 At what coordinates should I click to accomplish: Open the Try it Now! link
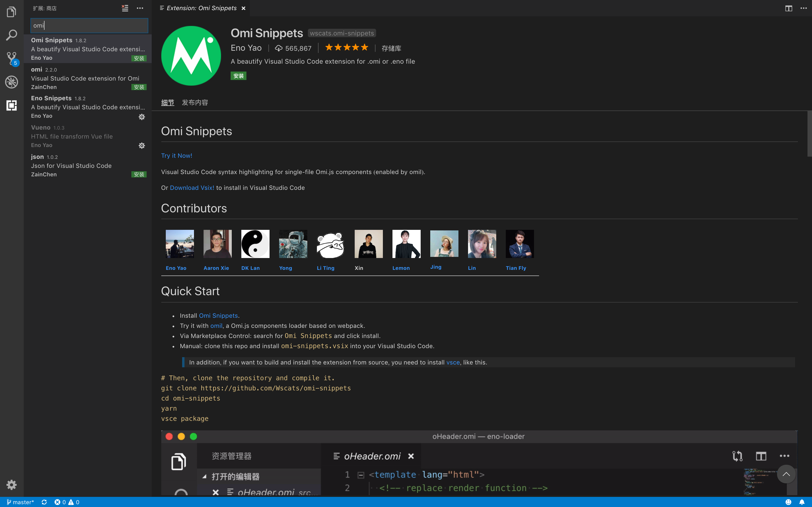point(176,155)
